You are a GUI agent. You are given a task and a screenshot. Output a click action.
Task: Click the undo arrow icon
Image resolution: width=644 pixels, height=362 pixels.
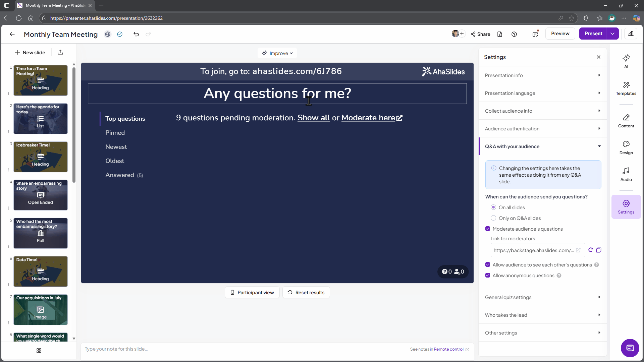click(x=136, y=34)
